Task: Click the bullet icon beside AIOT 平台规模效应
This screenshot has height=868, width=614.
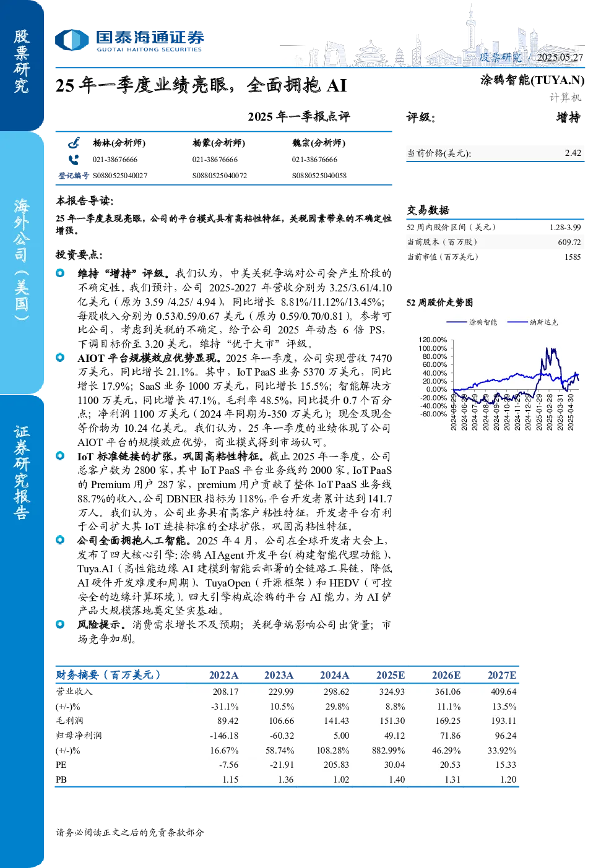Action: tap(60, 358)
